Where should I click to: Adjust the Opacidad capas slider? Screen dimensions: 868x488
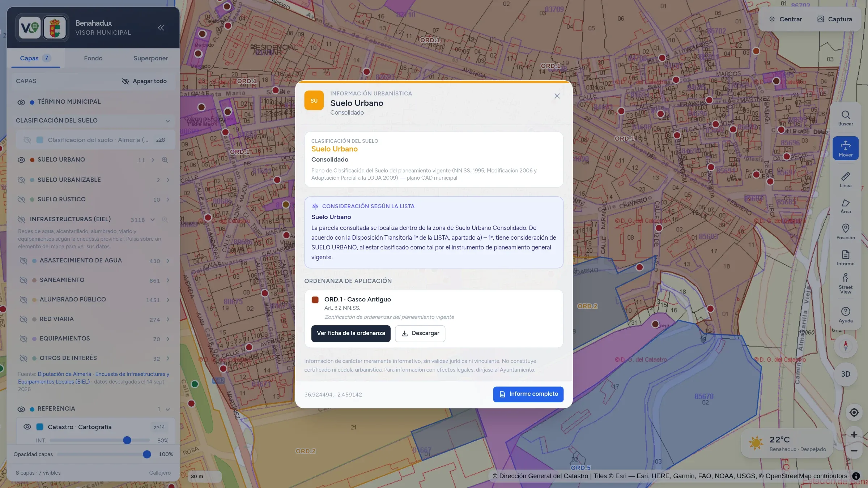coord(104,454)
